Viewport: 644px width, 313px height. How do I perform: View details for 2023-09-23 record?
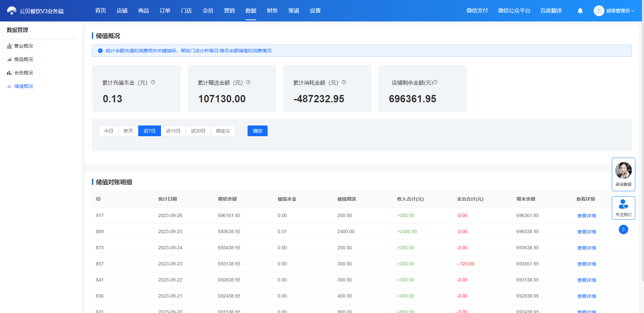[x=587, y=264]
